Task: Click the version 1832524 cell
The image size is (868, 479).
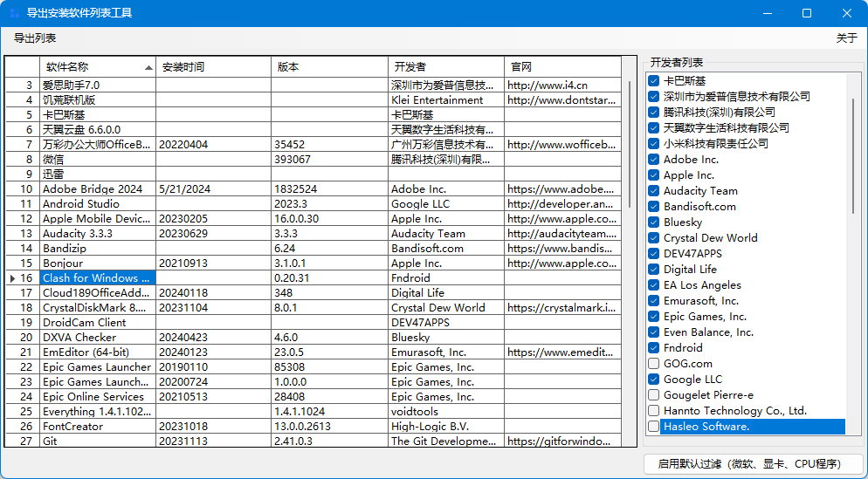Action: 329,189
